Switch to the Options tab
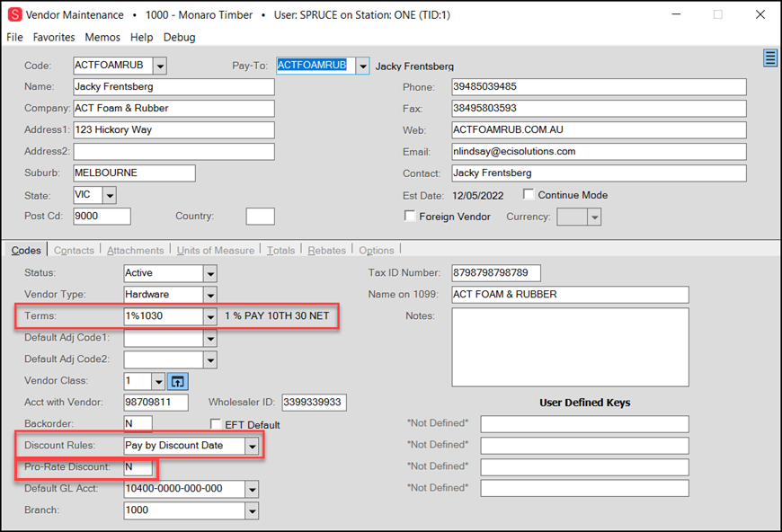This screenshot has width=782, height=532. [377, 251]
